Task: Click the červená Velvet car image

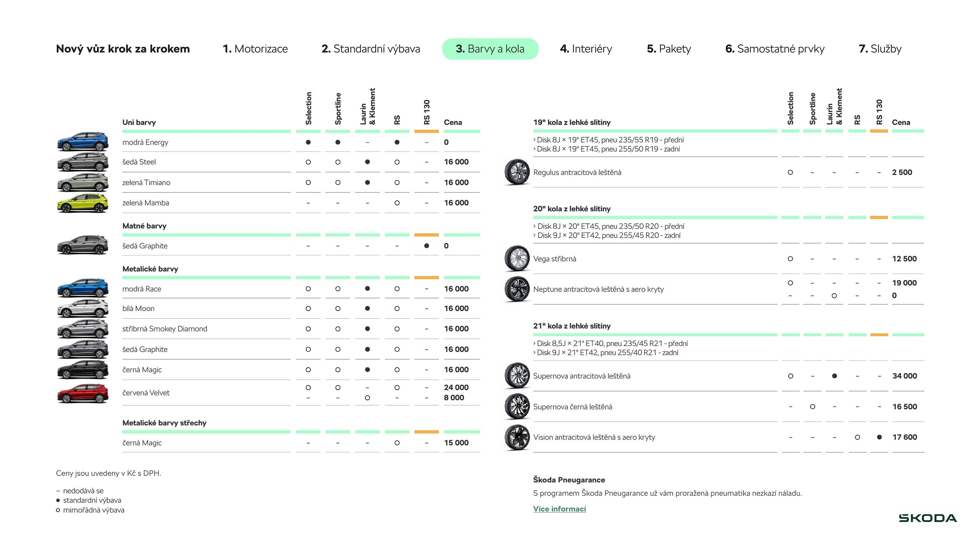Action: (x=83, y=393)
